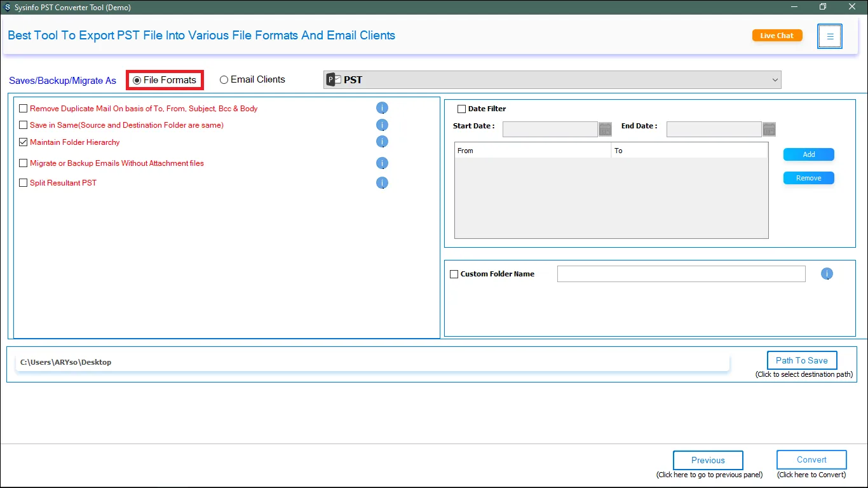Screen dimensions: 868x488
Task: Uncheck Maintain Folder Hierarchy
Action: tap(24, 142)
